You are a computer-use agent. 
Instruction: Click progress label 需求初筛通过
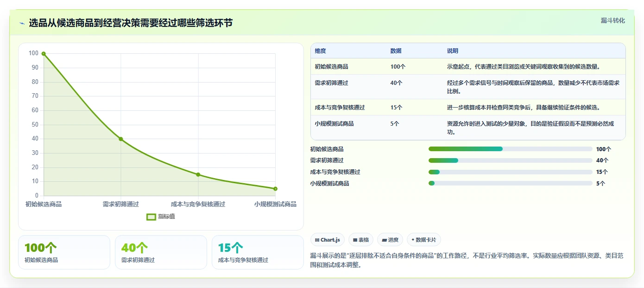pos(327,160)
